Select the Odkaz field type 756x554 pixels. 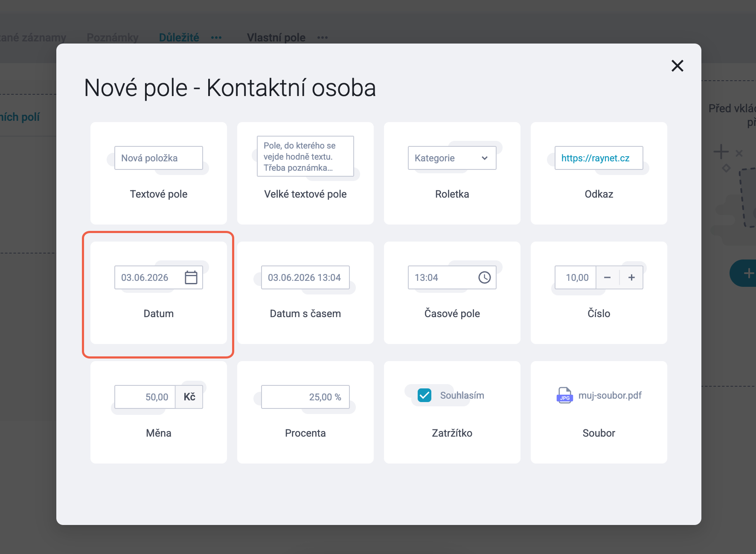599,173
